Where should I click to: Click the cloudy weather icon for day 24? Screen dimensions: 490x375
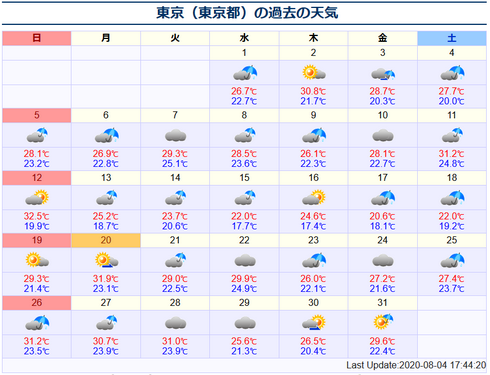click(x=383, y=260)
